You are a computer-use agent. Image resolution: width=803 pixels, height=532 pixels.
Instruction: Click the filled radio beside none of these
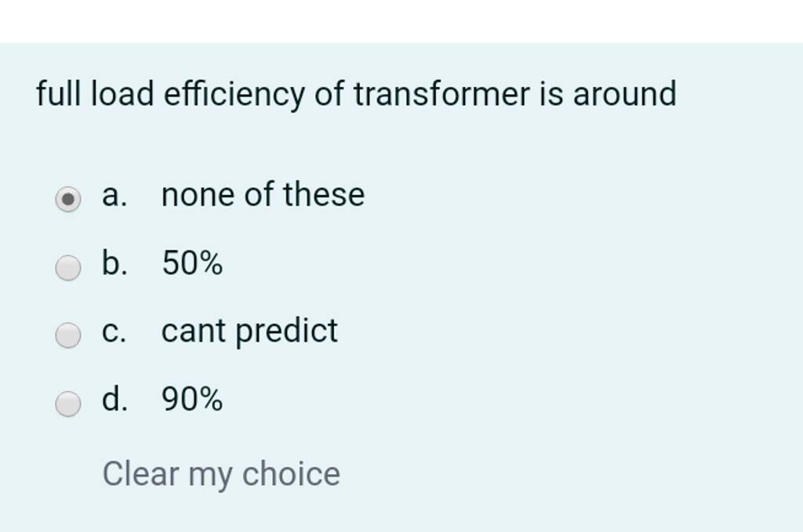pos(69,198)
